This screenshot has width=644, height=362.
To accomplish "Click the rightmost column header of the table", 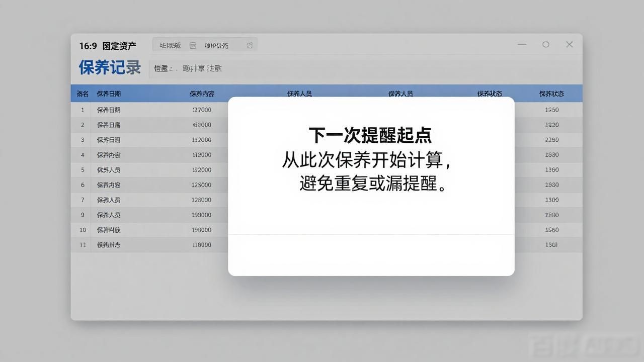I will pyautogui.click(x=551, y=94).
